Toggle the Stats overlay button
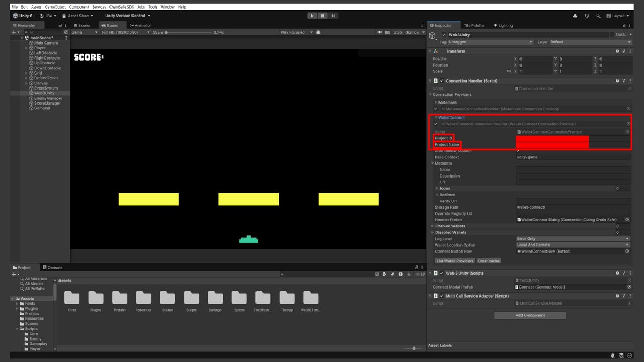The width and height of the screenshot is (644, 362). click(398, 32)
